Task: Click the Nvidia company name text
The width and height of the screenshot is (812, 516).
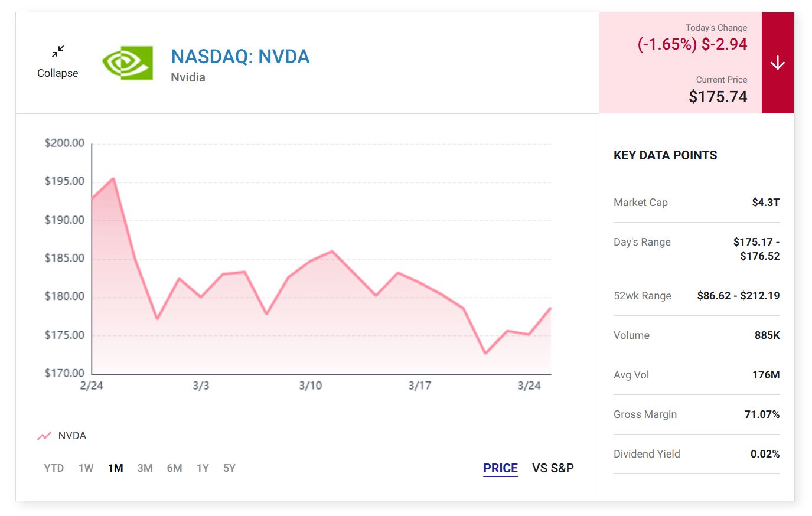Action: click(188, 77)
